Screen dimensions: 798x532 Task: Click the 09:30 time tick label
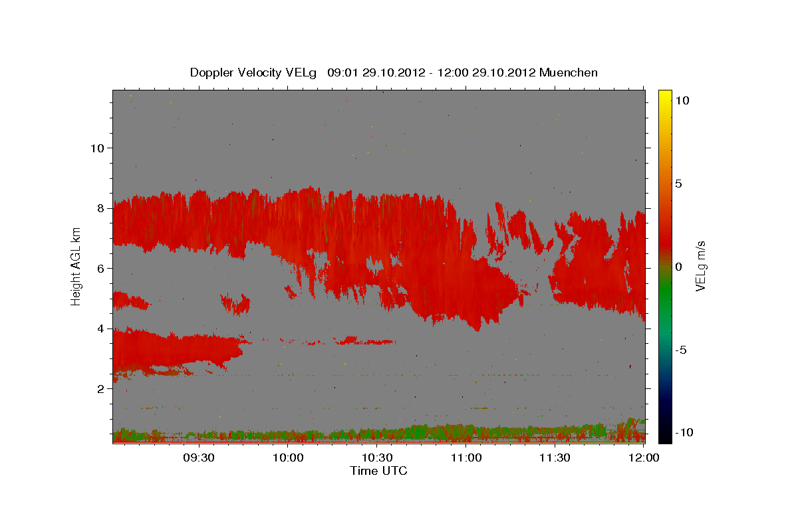tap(199, 458)
